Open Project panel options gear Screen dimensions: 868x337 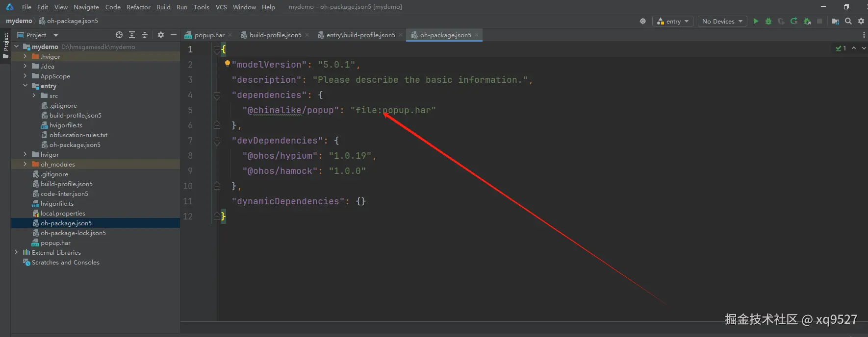tap(161, 35)
